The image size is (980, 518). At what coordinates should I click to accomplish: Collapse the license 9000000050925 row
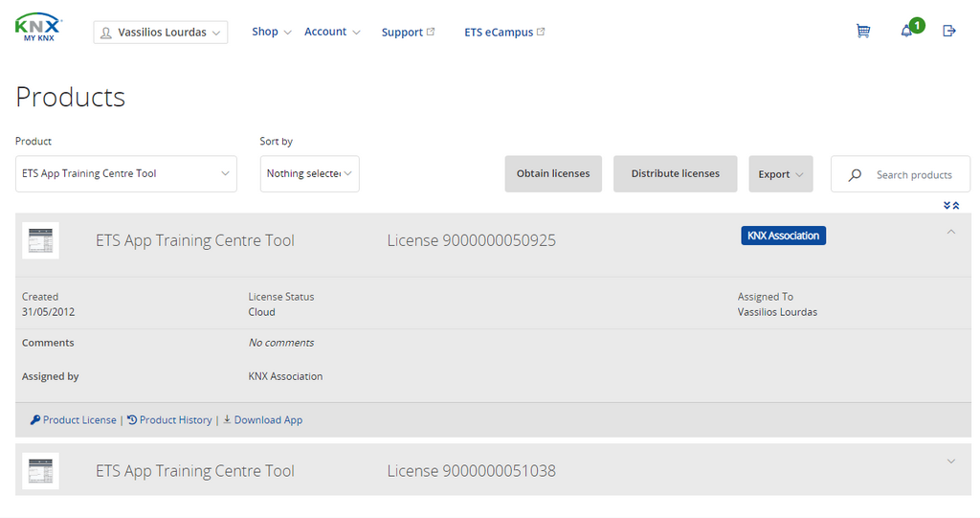click(950, 232)
